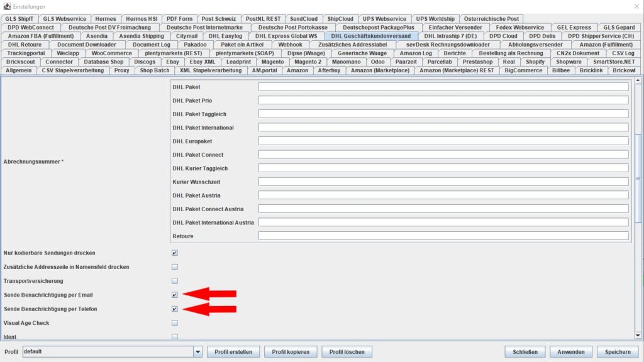Focus the DHL Europaket input field
Image resolution: width=644 pixels, height=362 pixels.
click(443, 141)
